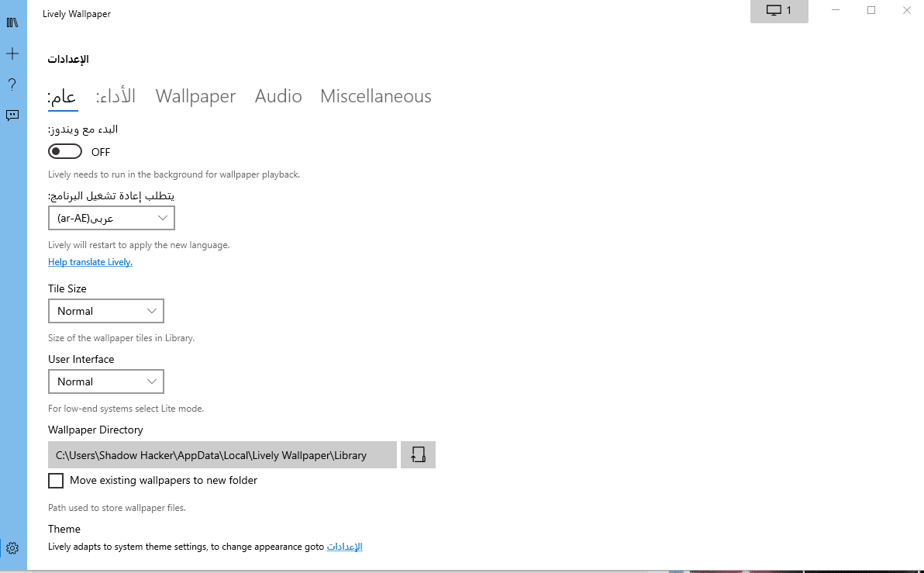Open the Library icon in sidebar
This screenshot has width=924, height=573.
[12, 22]
